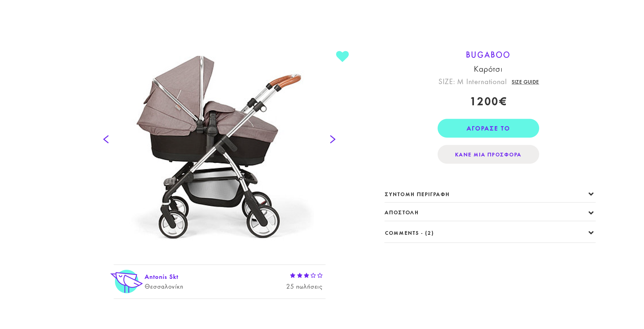Select the Καρότσι category label
644x329 pixels.
pos(488,69)
